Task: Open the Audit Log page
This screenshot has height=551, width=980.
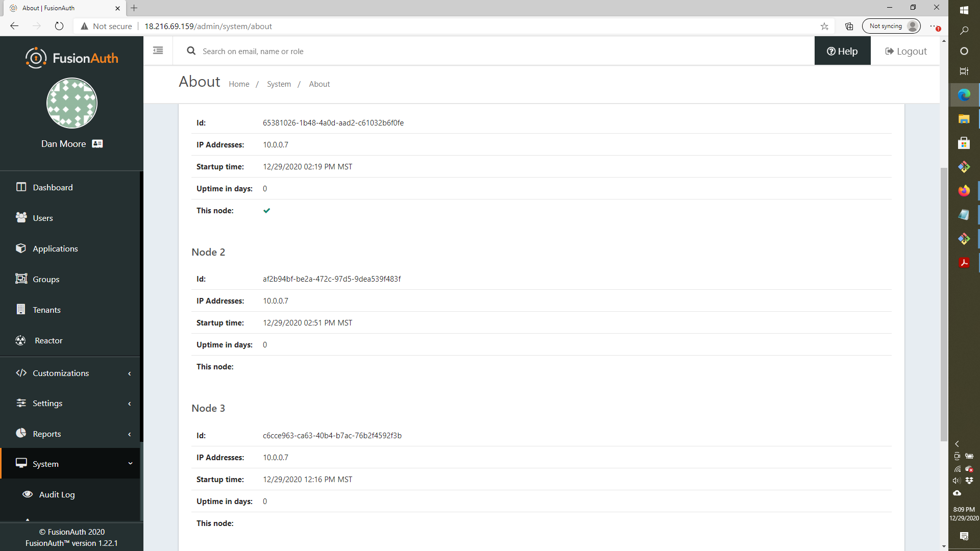Action: [57, 494]
